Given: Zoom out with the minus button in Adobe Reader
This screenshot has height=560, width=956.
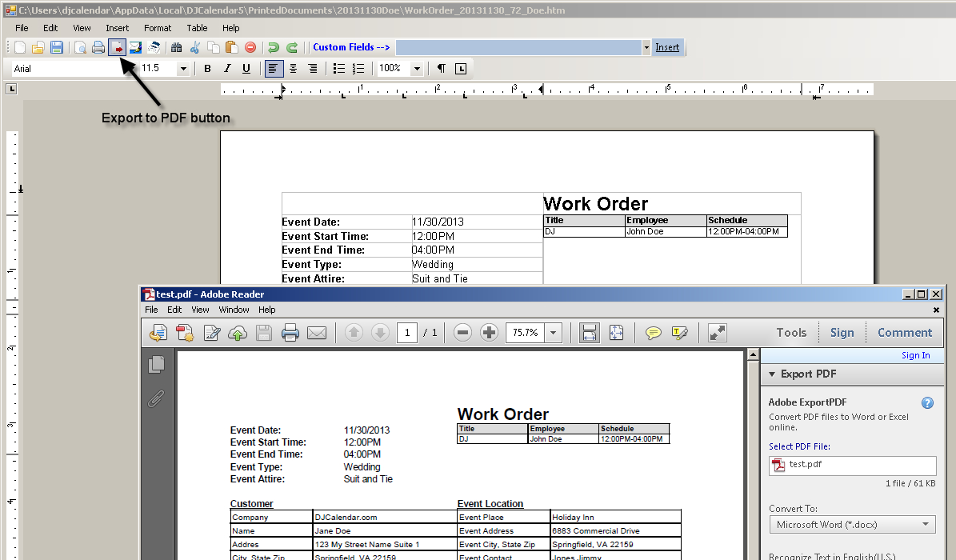Looking at the screenshot, I should 462,333.
